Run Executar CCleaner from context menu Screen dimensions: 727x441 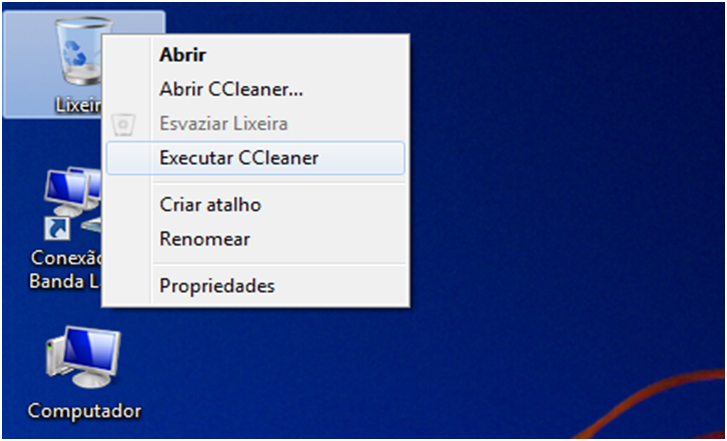(255, 158)
